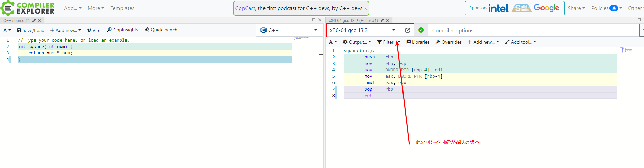Click the Compiler Explorer logo
This screenshot has width=644, height=168.
28,8
